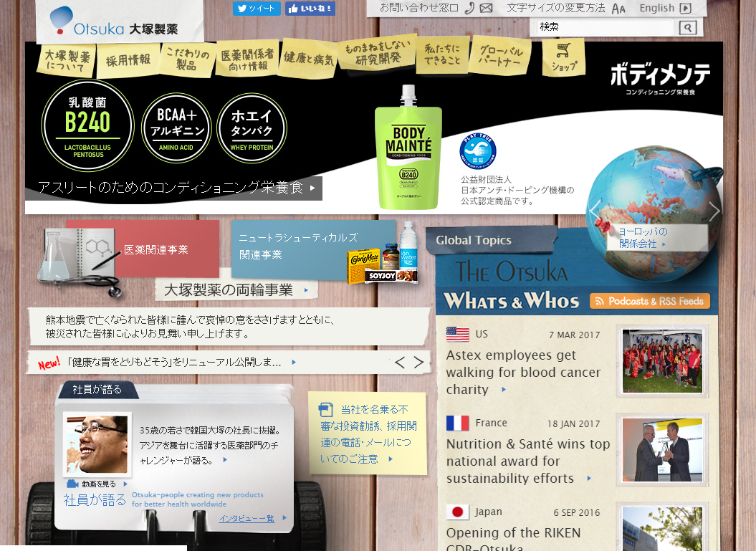This screenshot has width=756, height=551.
Task: Select the 社員が語る tab
Action: [97, 390]
